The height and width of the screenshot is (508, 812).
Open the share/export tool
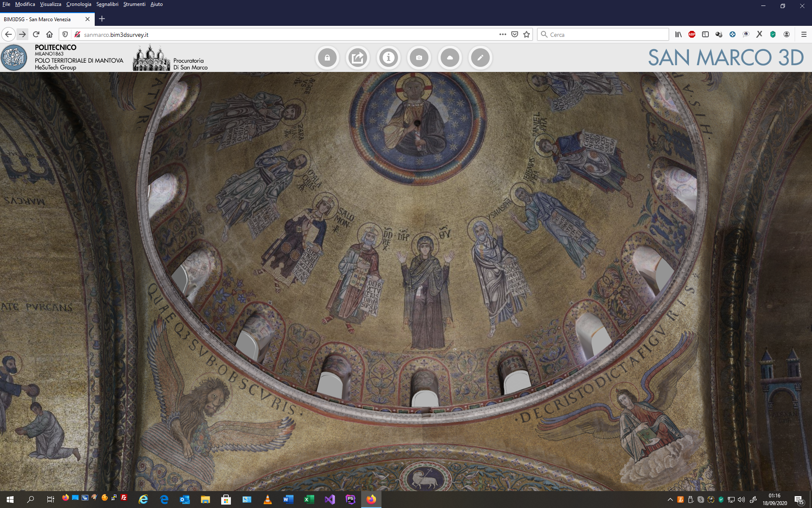(x=358, y=58)
